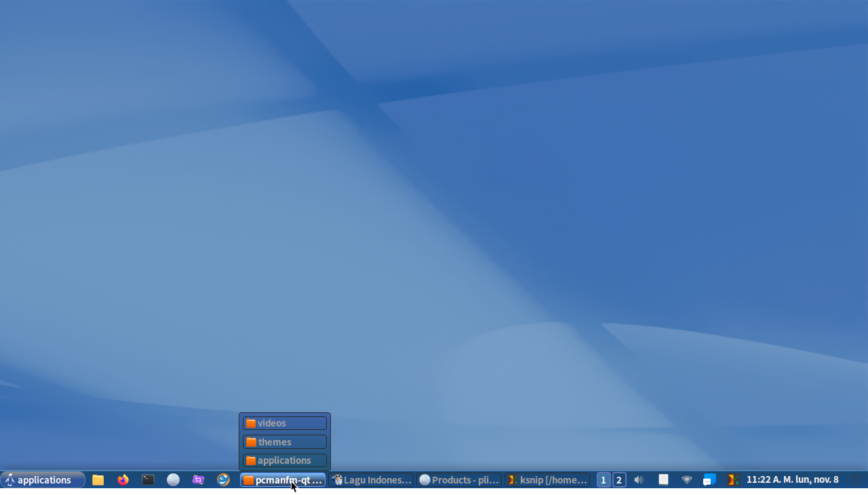Switch to the ksnip [/home… window
The height and width of the screenshot is (495, 868).
coord(547,480)
